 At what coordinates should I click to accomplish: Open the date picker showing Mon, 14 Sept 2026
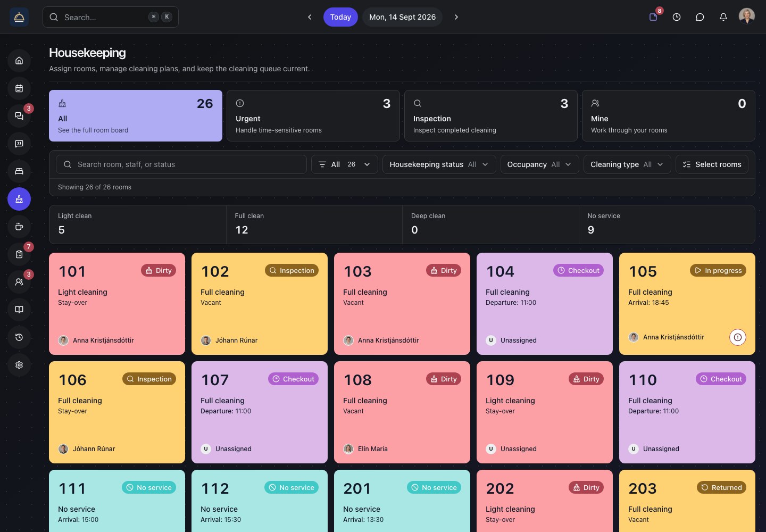(x=402, y=17)
